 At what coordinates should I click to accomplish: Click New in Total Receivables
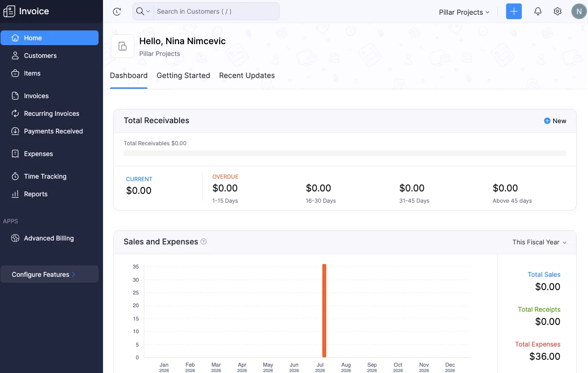(x=555, y=121)
